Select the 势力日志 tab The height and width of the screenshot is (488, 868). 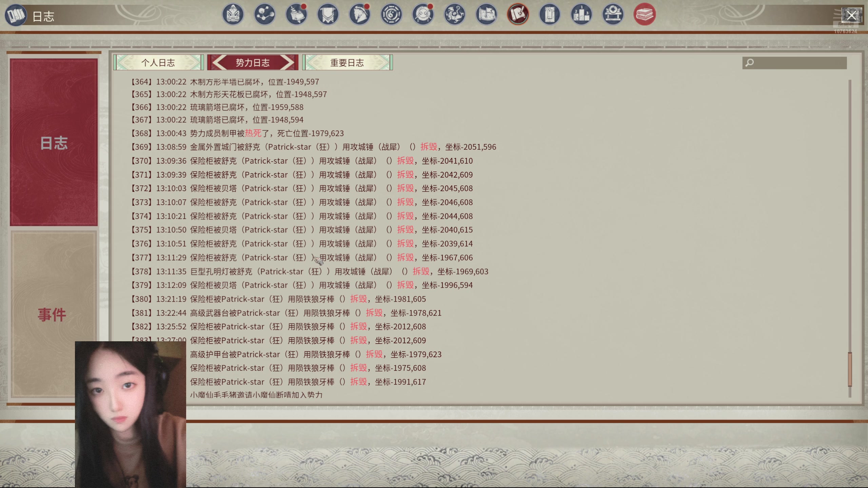(253, 63)
